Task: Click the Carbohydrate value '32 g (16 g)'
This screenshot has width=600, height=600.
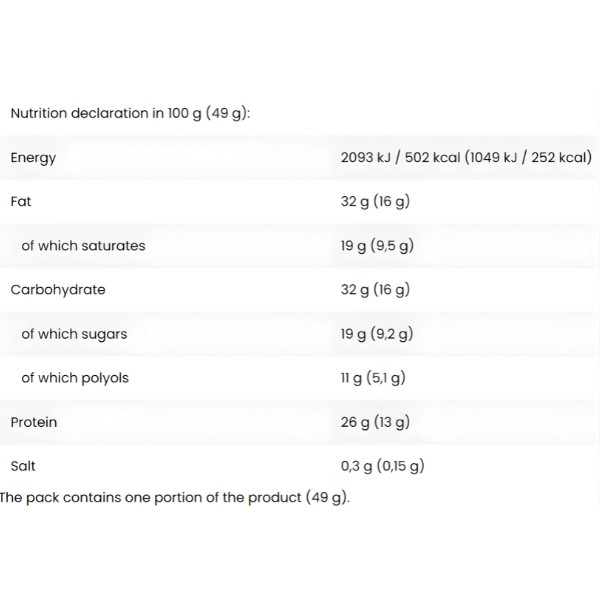Action: [375, 290]
